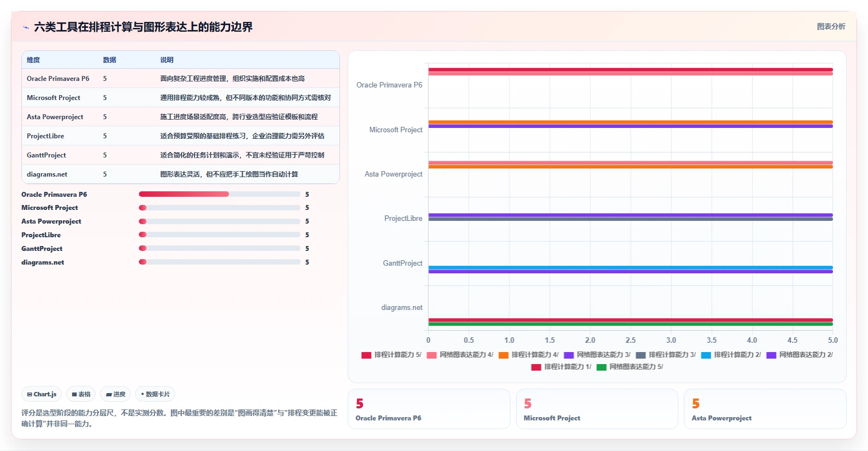Click orange chart bar for Microsoft Project
The height and width of the screenshot is (451, 868).
click(630, 122)
